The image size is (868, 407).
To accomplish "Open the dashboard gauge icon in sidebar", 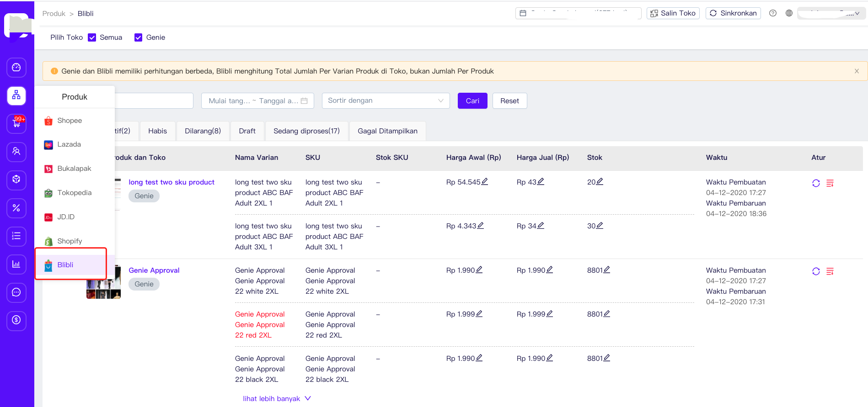I will [16, 68].
